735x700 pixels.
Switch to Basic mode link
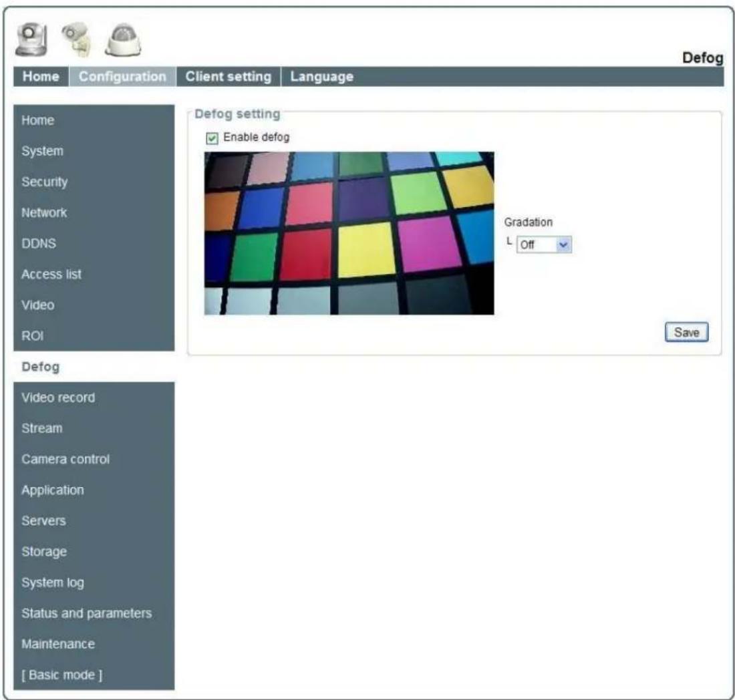[x=94, y=675]
